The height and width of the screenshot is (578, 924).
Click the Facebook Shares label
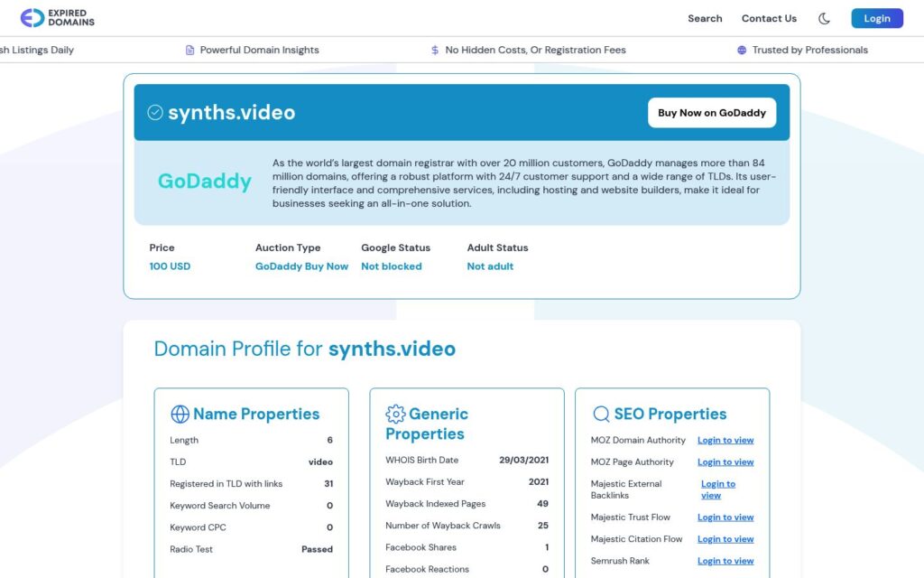(420, 547)
